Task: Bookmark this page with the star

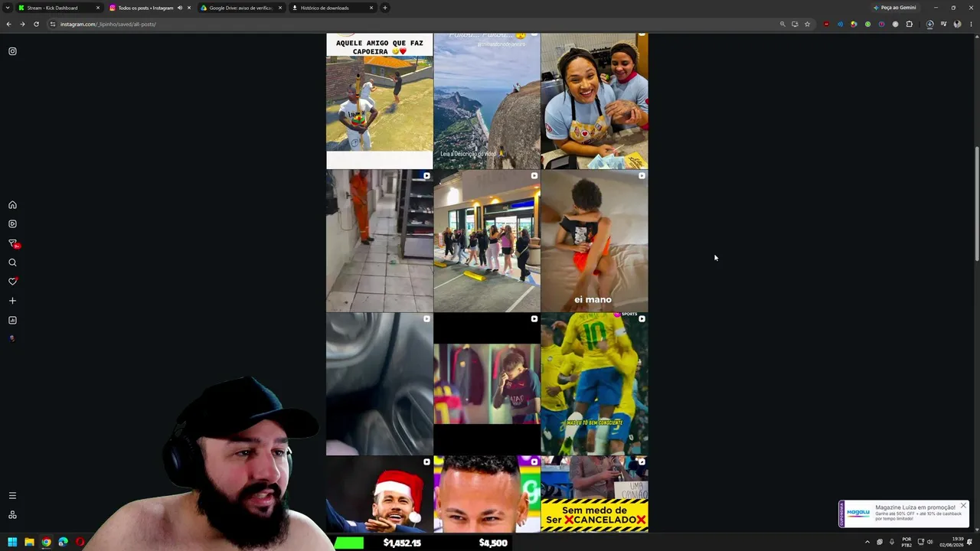Action: click(807, 24)
